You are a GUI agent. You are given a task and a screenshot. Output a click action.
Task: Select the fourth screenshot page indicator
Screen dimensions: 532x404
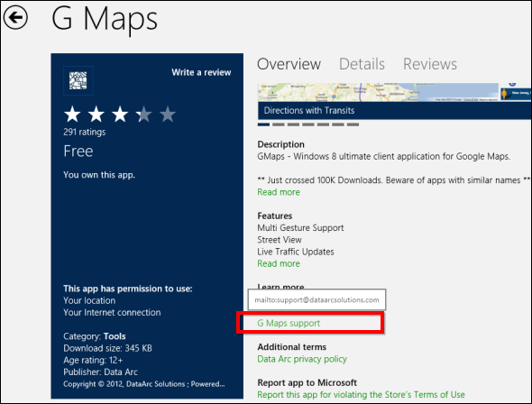click(x=308, y=124)
